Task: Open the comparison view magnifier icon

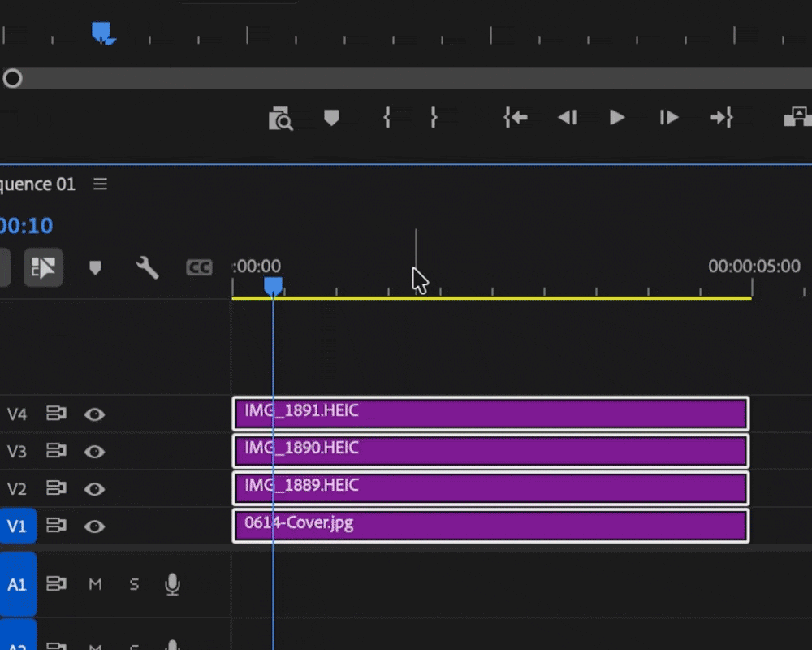Action: tap(280, 119)
